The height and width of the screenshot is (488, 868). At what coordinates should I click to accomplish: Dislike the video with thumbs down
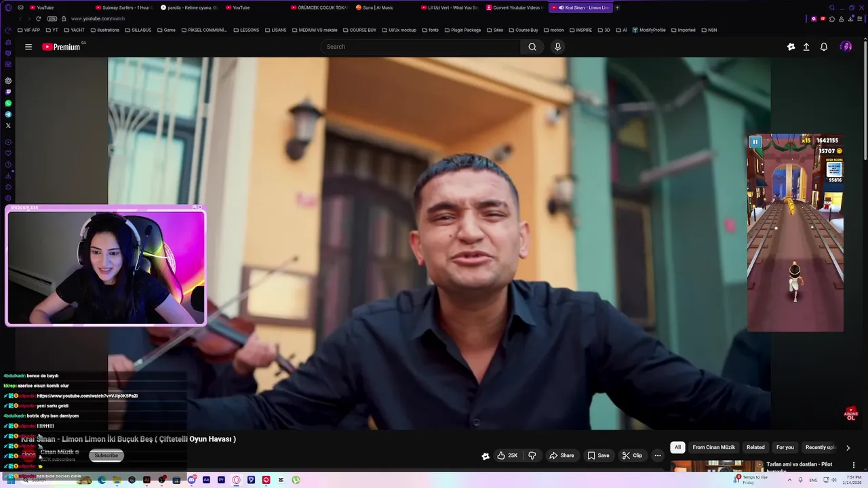tap(532, 455)
